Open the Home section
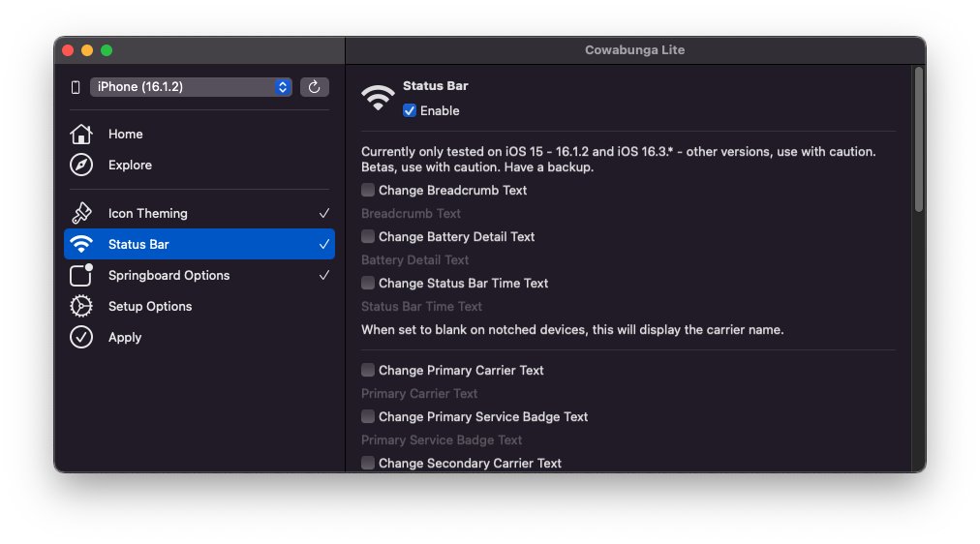 pyautogui.click(x=199, y=134)
